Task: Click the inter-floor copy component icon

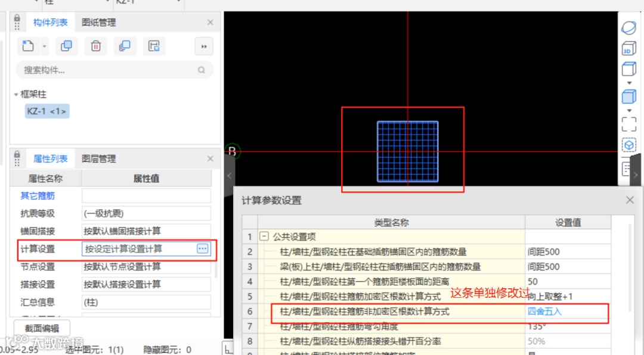Action: pyautogui.click(x=125, y=46)
